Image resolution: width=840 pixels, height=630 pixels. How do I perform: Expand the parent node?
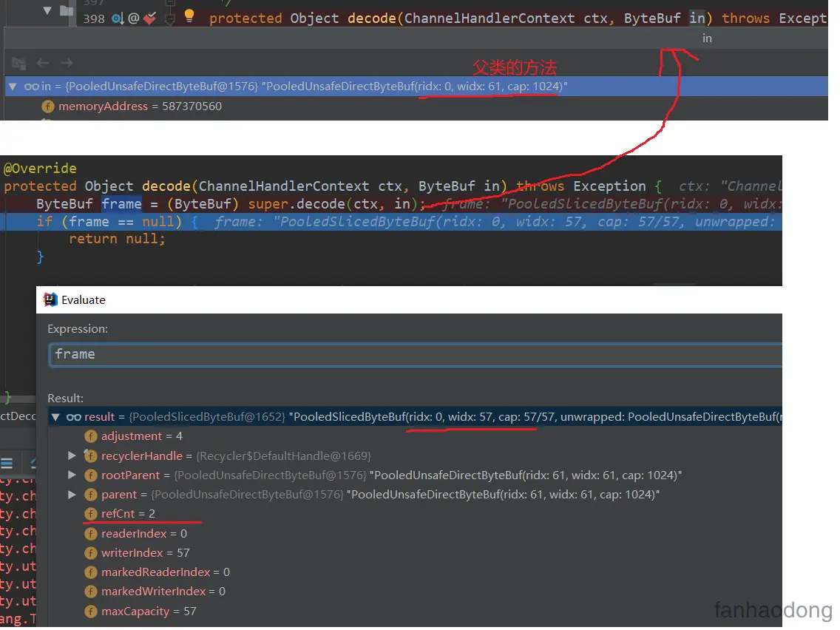[72, 495]
